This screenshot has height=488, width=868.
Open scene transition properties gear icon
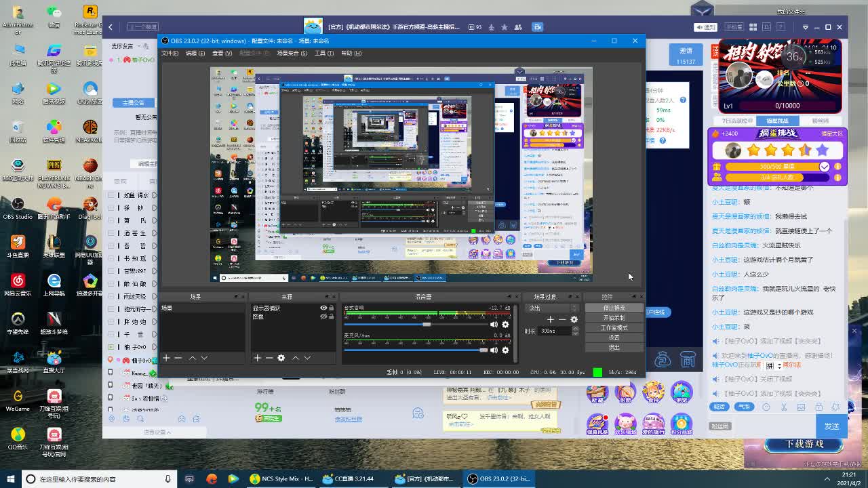click(574, 319)
